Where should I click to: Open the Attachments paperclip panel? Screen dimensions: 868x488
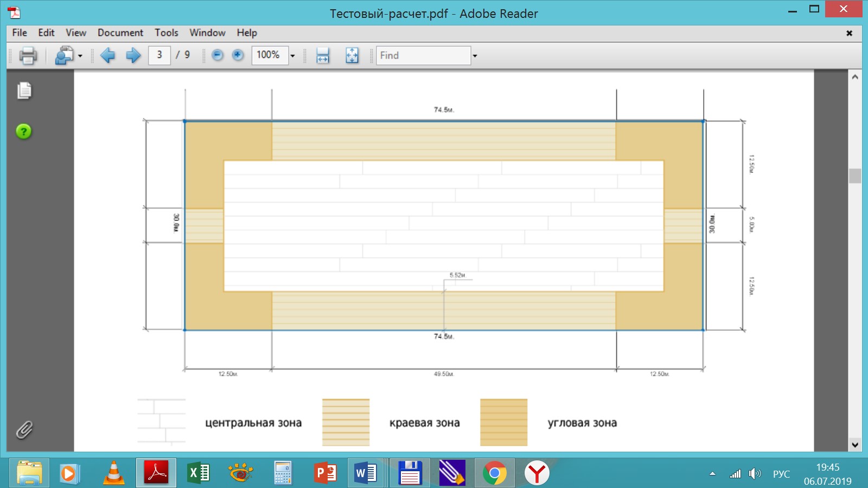(24, 430)
